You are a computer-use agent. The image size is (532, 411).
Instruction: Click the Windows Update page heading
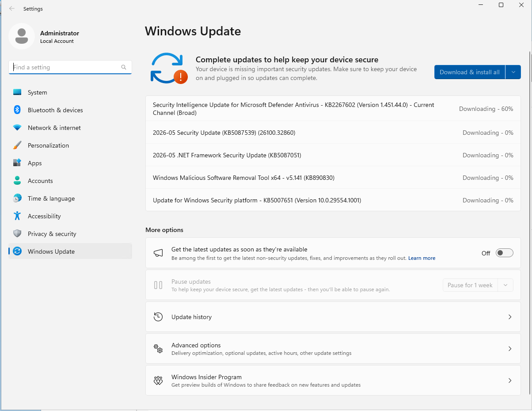193,31
